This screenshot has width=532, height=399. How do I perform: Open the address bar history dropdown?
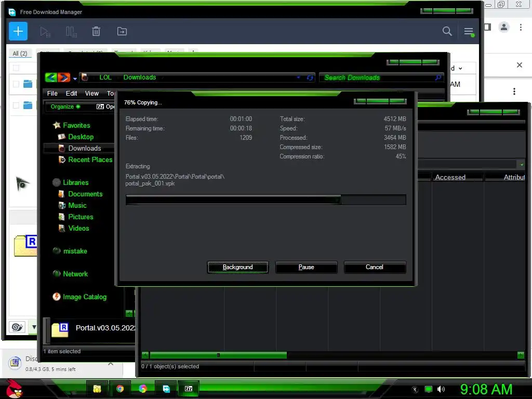pyautogui.click(x=298, y=78)
